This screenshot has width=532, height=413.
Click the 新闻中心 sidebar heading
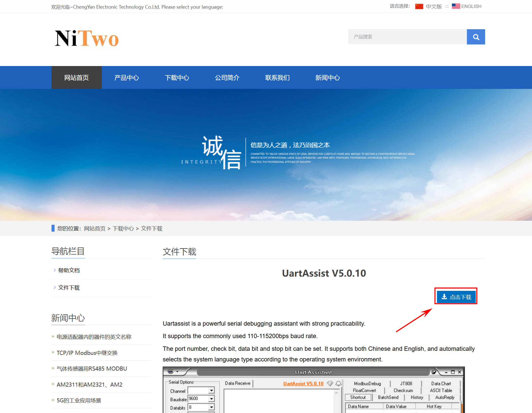(68, 318)
